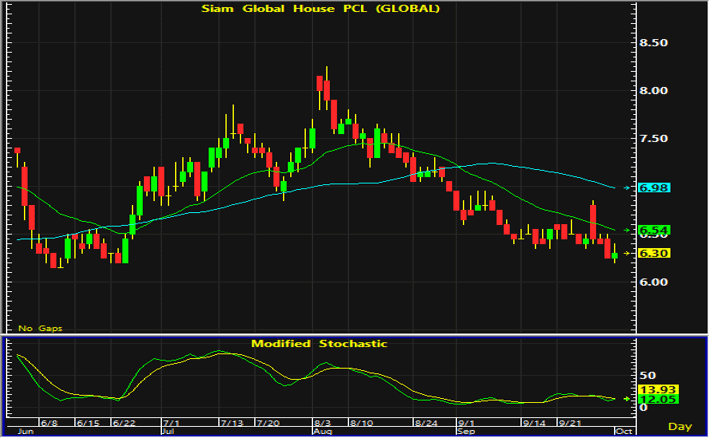Click the 8.00 price axis label

coord(653,91)
